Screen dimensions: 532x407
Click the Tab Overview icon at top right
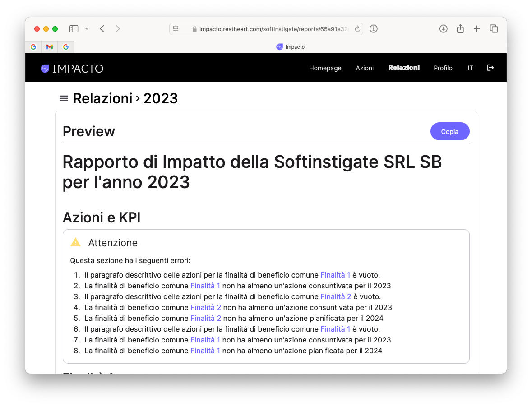point(494,28)
